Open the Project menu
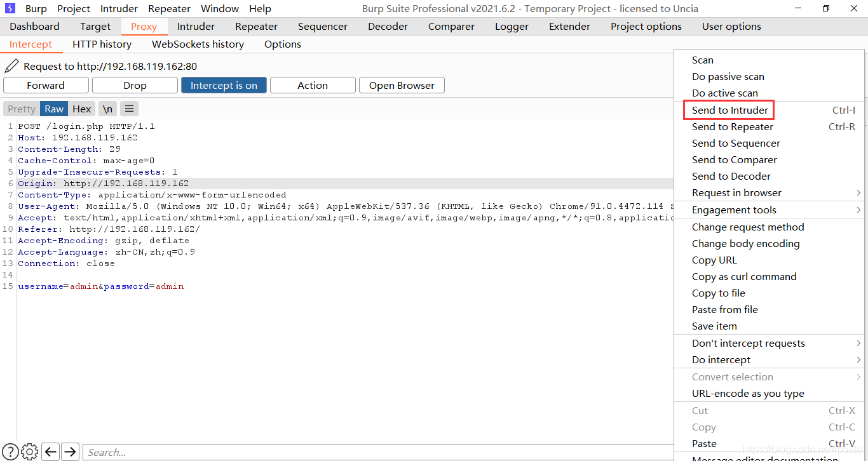The height and width of the screenshot is (461, 868). [x=74, y=8]
